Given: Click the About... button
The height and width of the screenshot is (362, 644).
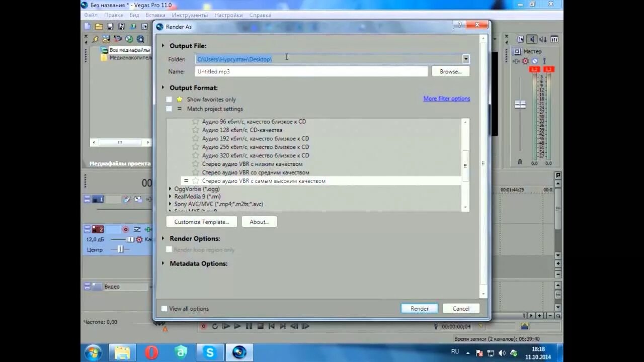Looking at the screenshot, I should [259, 222].
